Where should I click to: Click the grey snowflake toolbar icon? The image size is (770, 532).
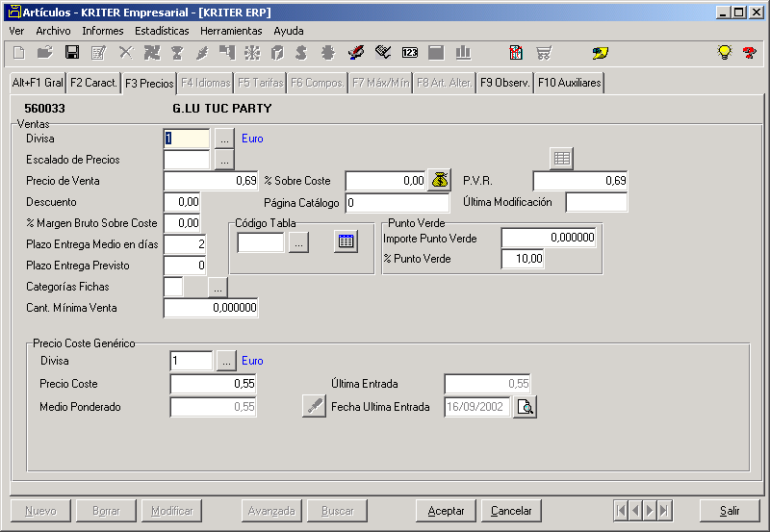point(252,53)
